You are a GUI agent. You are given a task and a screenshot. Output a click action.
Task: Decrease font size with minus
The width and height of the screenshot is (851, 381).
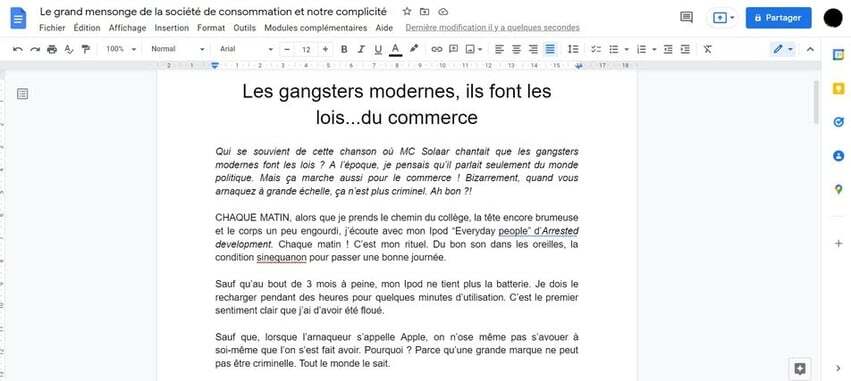(288, 49)
